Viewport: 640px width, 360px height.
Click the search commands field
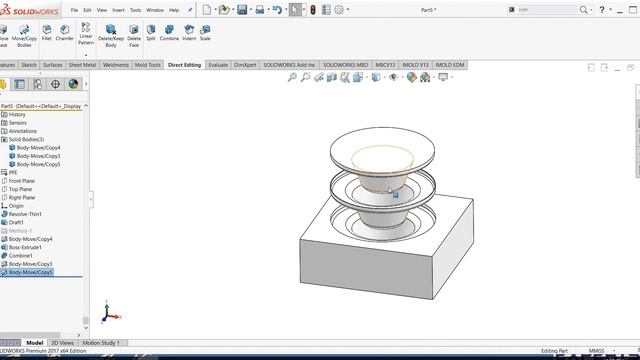coord(546,10)
